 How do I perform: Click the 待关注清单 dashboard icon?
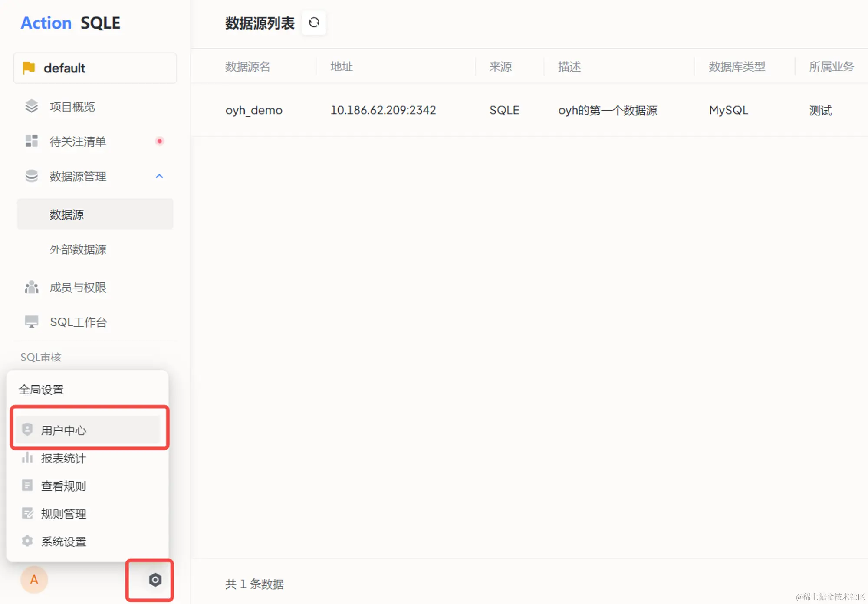pos(32,141)
